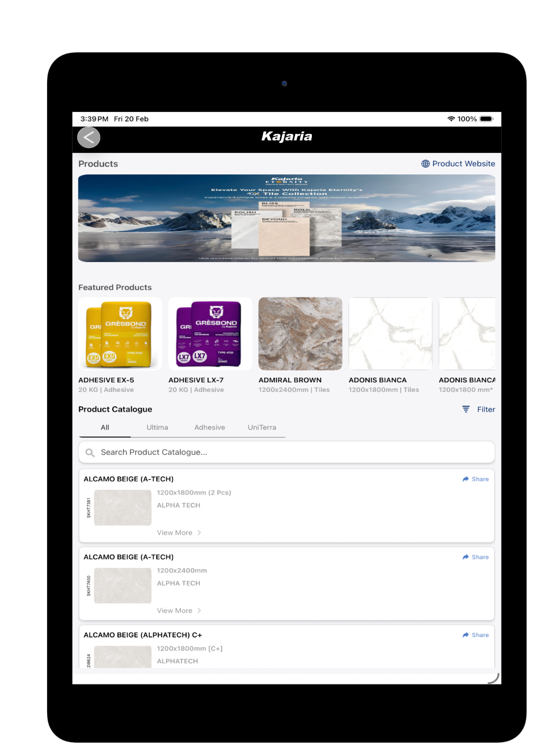560x747 pixels.
Task: Open ALCAMO BEIGE (A-TECH) title above 1200x2400mm
Action: point(129,557)
